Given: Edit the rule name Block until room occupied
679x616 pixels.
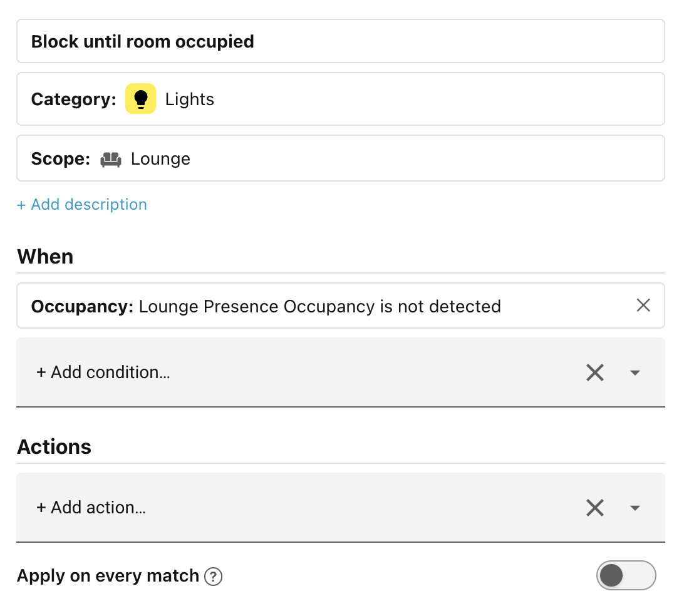Looking at the screenshot, I should [x=340, y=41].
